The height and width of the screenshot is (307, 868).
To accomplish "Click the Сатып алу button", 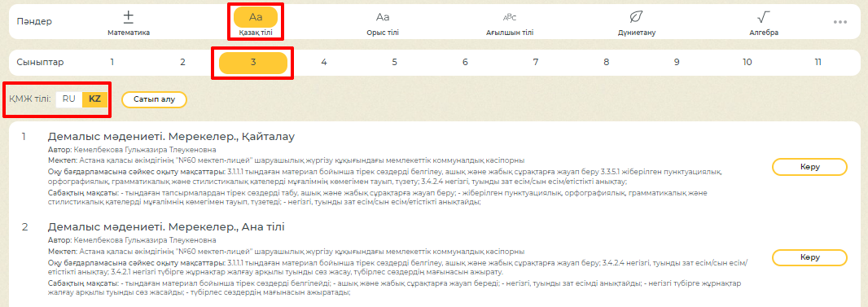I will coord(155,99).
